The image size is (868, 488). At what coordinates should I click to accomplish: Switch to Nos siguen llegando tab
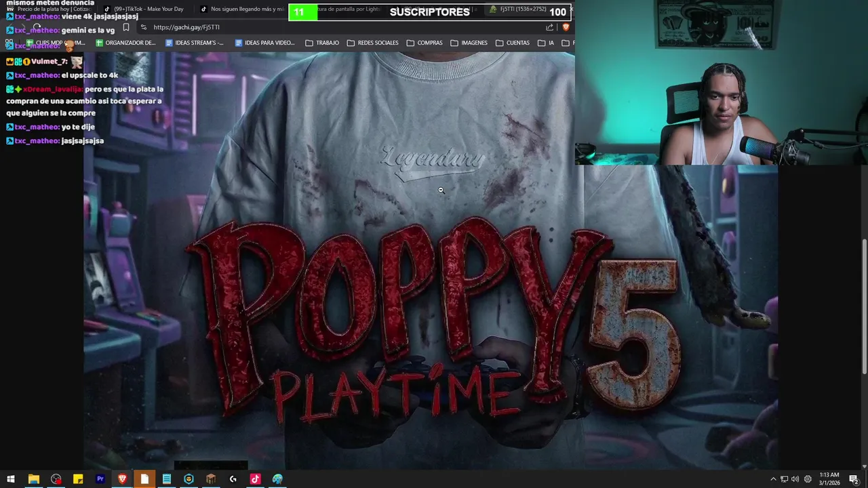[x=242, y=9]
